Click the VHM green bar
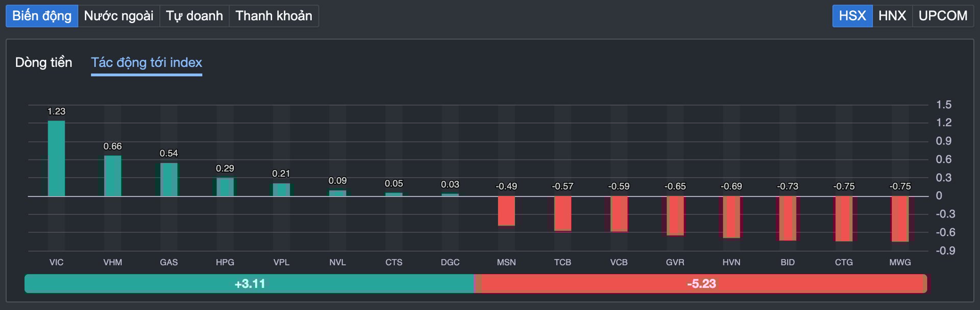Image resolution: width=980 pixels, height=310 pixels. pyautogui.click(x=113, y=176)
